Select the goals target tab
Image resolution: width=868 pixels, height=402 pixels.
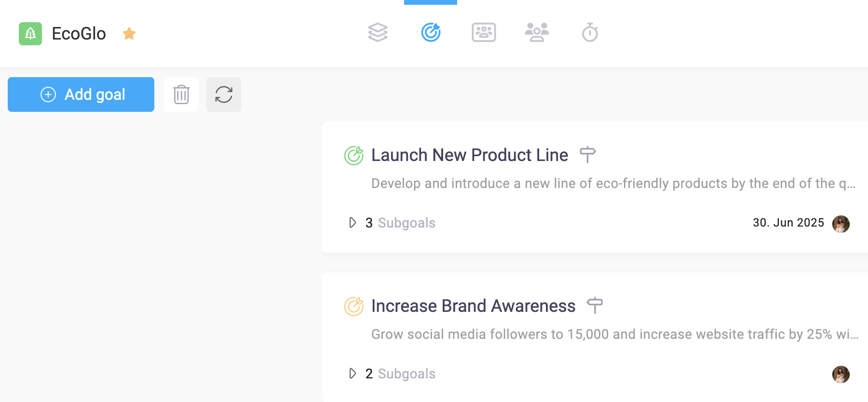pos(431,33)
